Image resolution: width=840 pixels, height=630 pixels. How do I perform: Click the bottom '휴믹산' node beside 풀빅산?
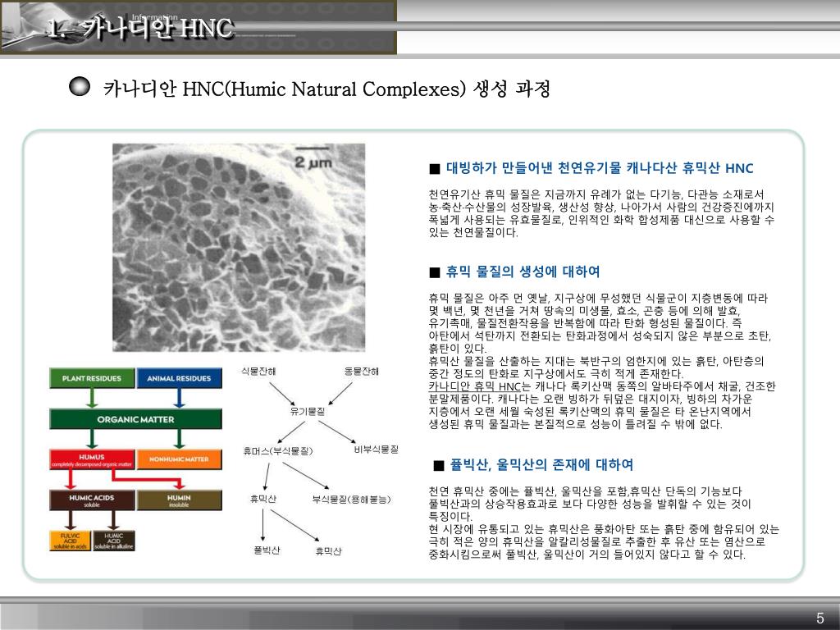[x=328, y=551]
